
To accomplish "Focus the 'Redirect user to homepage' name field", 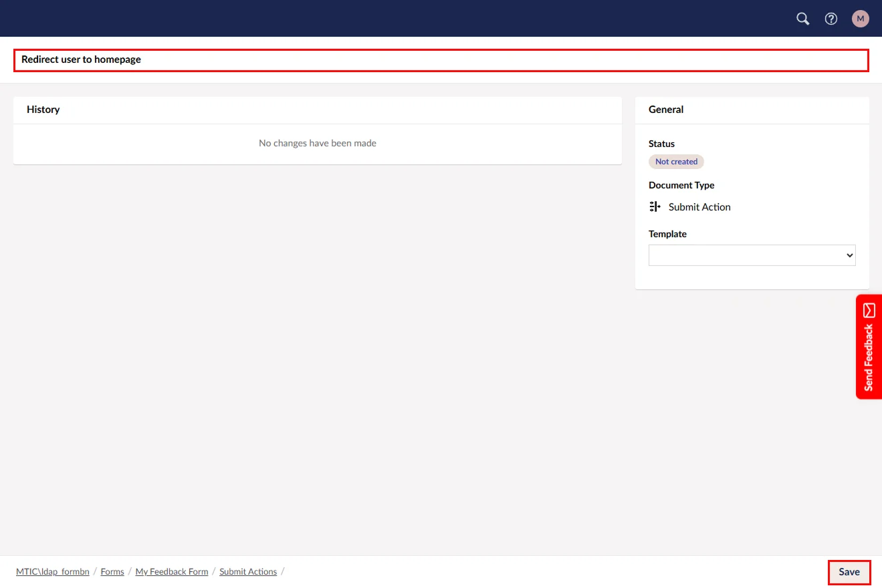I will 441,60.
